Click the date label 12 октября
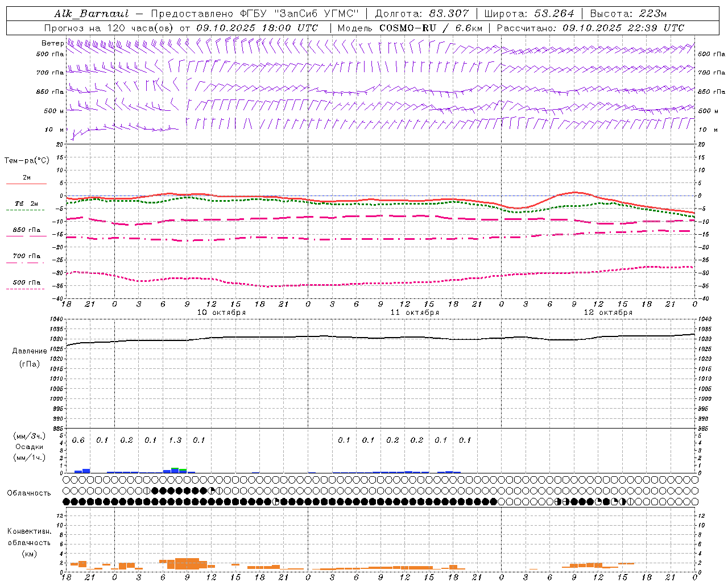 608,313
